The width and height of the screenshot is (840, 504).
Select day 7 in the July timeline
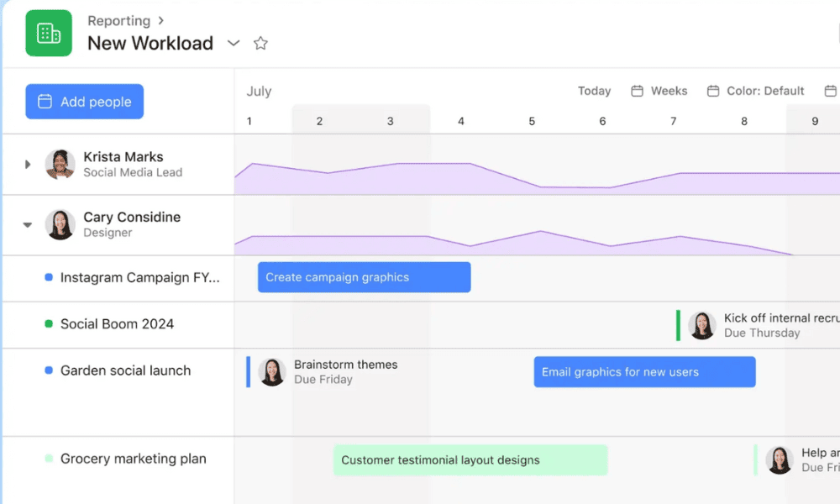click(x=673, y=122)
